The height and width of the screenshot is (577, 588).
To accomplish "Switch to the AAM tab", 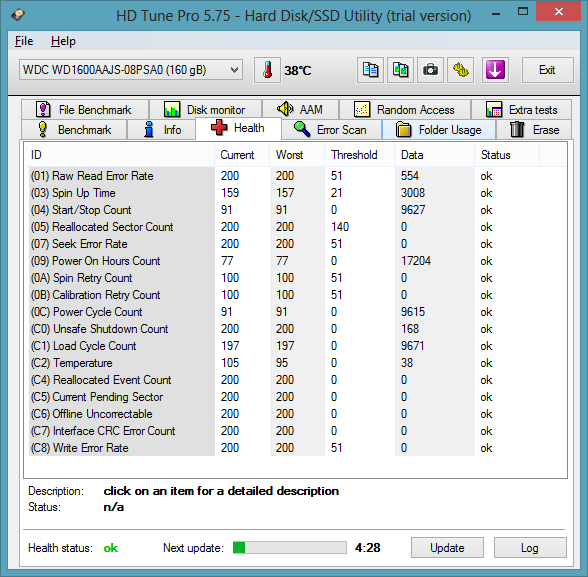I will pos(300,109).
